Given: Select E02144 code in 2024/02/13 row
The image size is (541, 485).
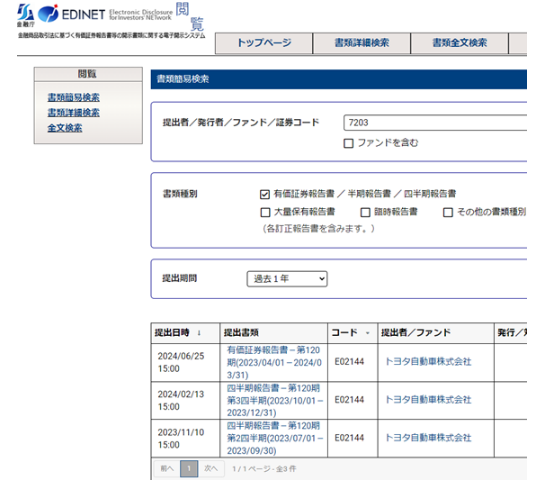Looking at the screenshot, I should tap(349, 400).
